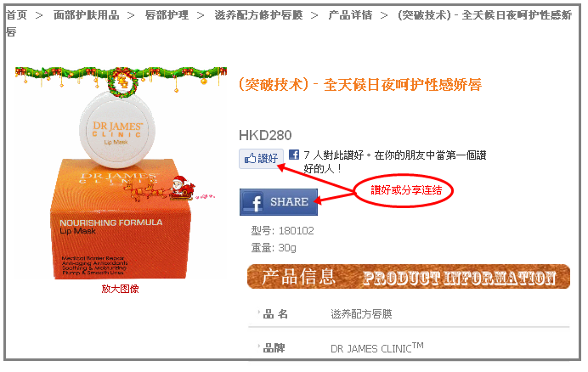This screenshot has height=372, width=588.
Task: Navigate to 滋养配方修护唇膜 breadcrumb
Action: (258, 15)
